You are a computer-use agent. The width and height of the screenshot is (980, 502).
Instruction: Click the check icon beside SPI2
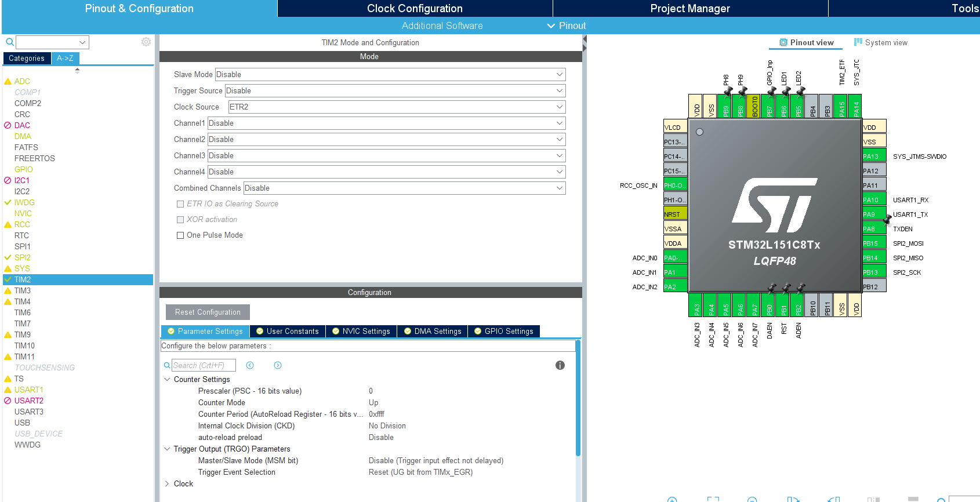(x=8, y=257)
